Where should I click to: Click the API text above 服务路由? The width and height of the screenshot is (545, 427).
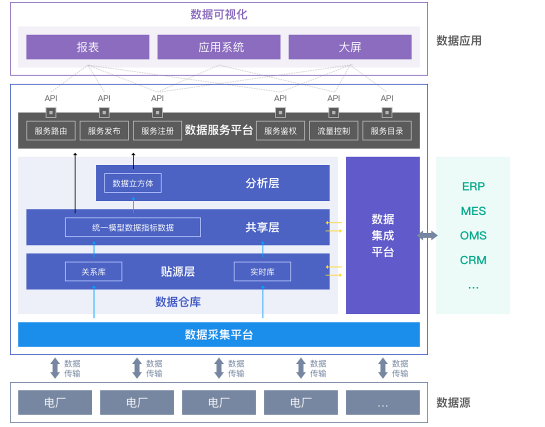click(51, 98)
